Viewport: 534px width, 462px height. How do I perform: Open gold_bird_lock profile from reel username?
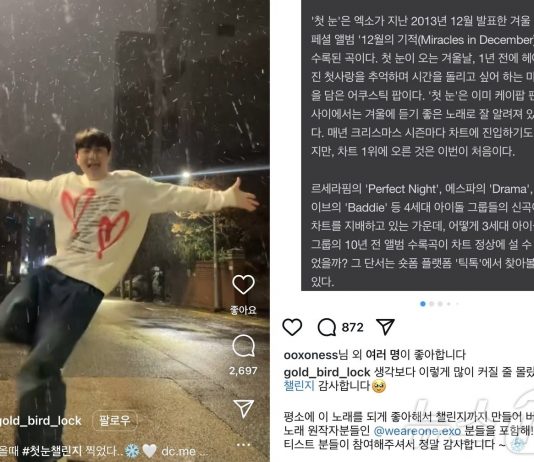40,421
